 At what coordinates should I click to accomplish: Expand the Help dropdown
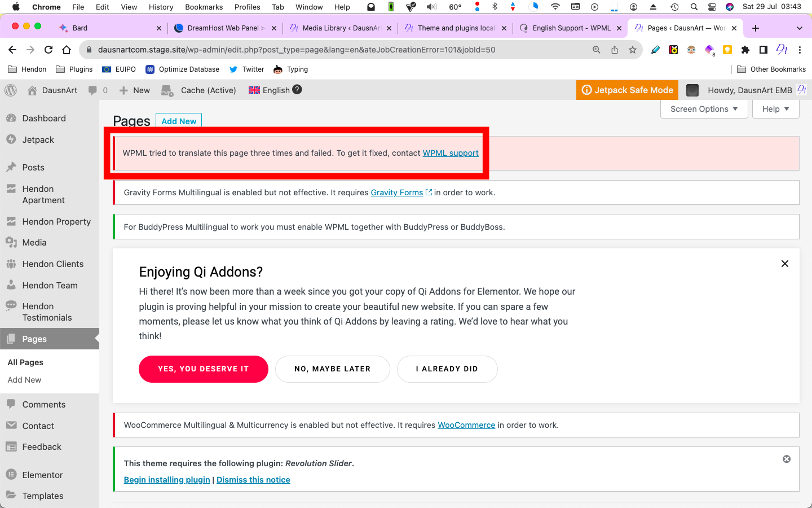point(776,109)
